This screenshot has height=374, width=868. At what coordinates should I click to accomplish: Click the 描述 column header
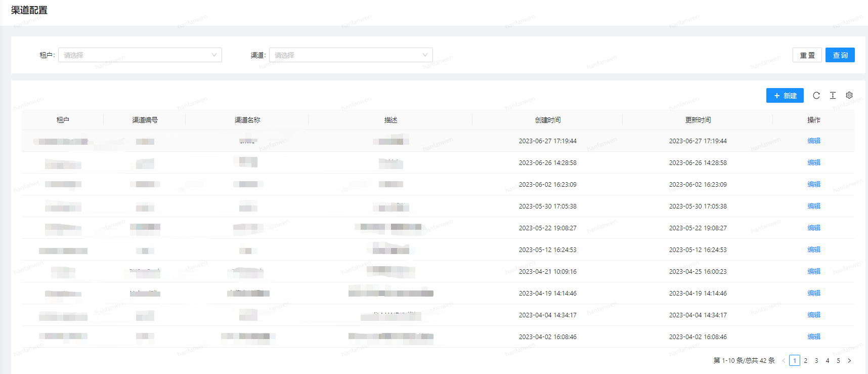pyautogui.click(x=390, y=120)
